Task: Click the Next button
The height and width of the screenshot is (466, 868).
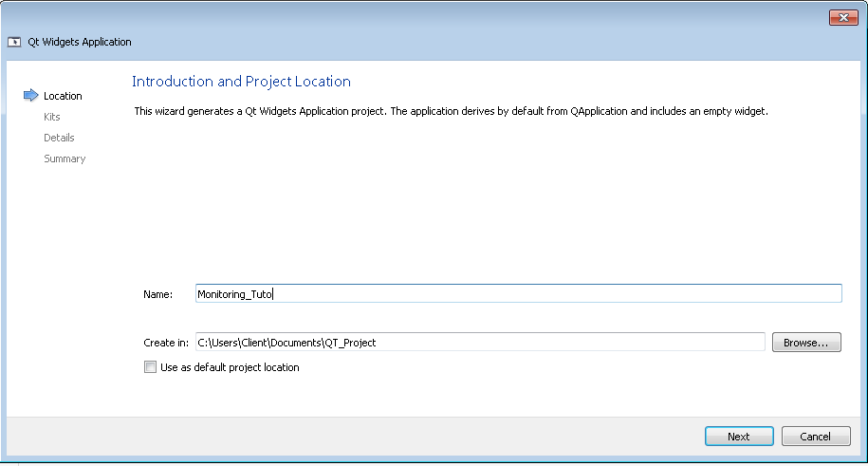Action: tap(739, 436)
